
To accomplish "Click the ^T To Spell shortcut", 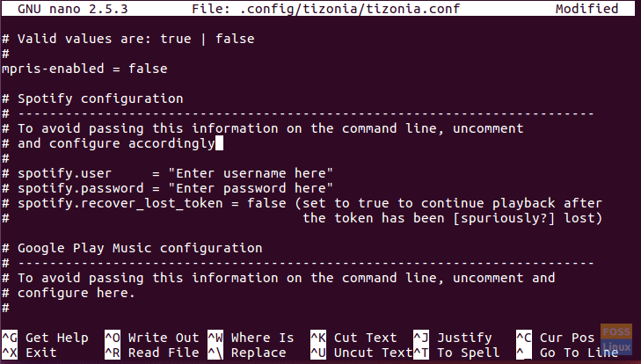I will tap(456, 353).
